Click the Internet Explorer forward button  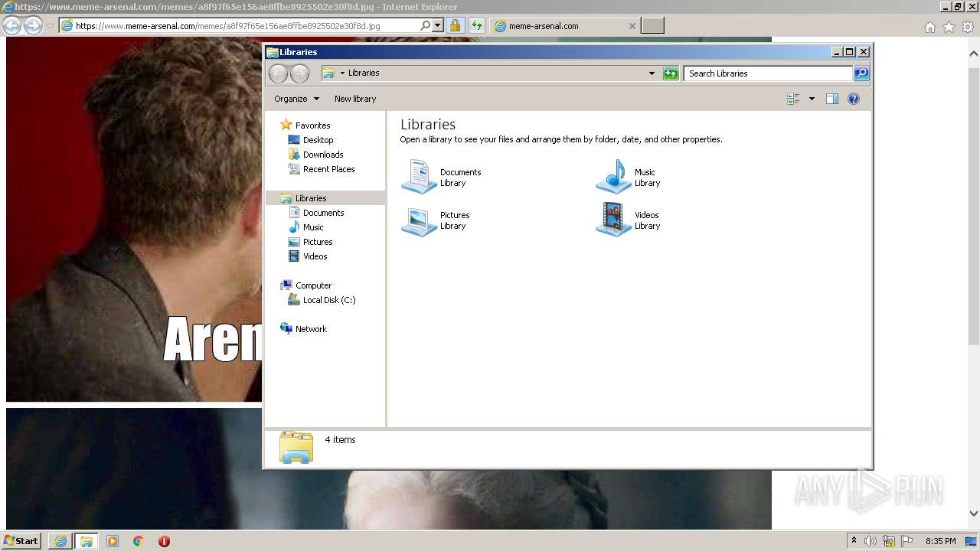pos(33,25)
